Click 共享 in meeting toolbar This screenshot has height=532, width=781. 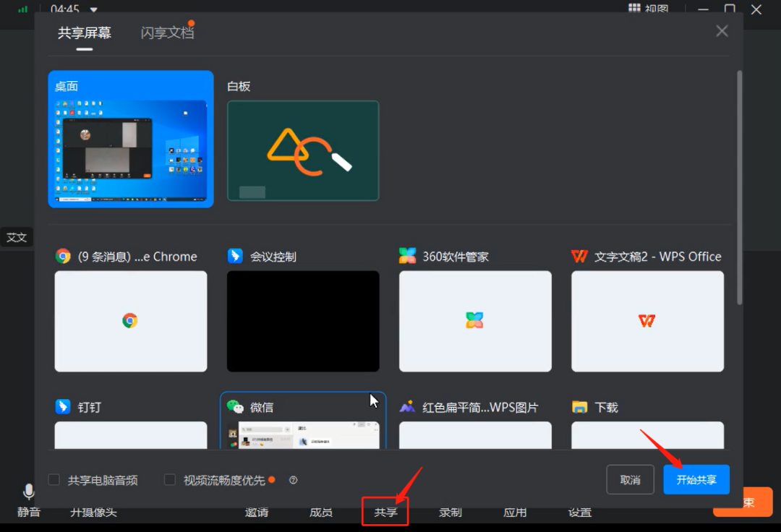click(x=385, y=512)
